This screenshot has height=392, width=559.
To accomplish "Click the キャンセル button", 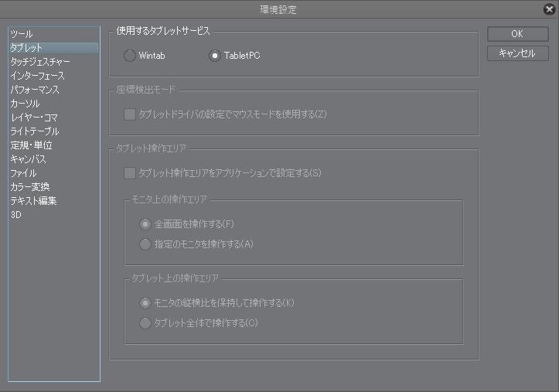I will (518, 53).
